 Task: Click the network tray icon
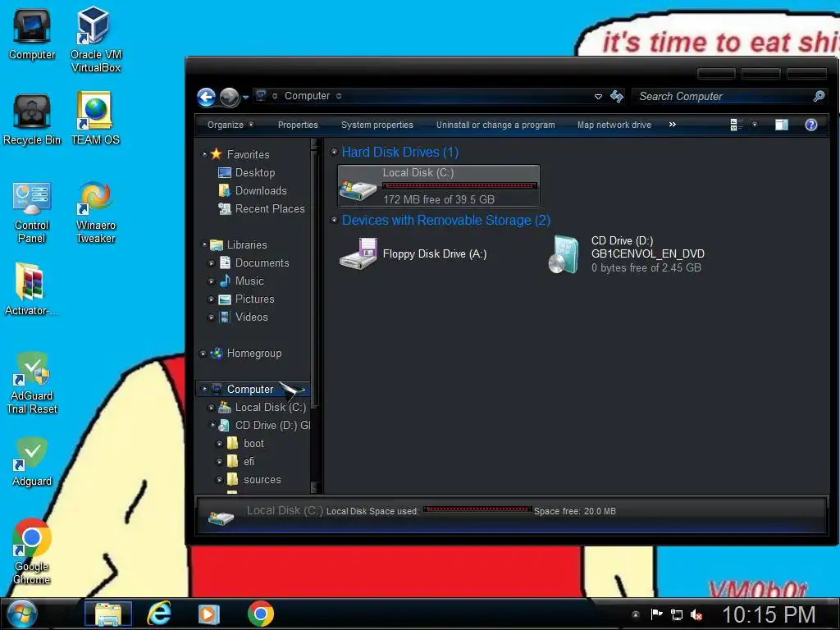click(x=676, y=614)
